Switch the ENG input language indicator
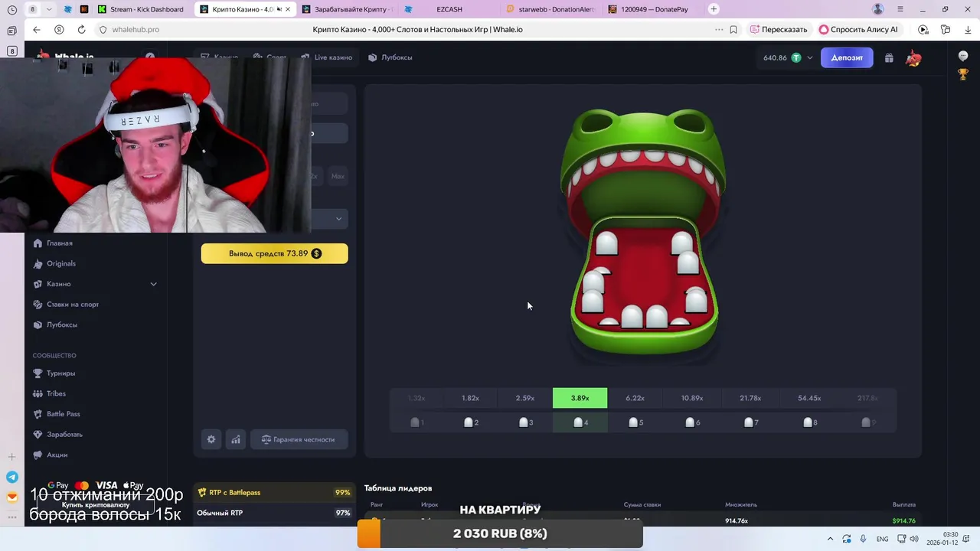Screen dimensions: 980x551 click(x=883, y=539)
